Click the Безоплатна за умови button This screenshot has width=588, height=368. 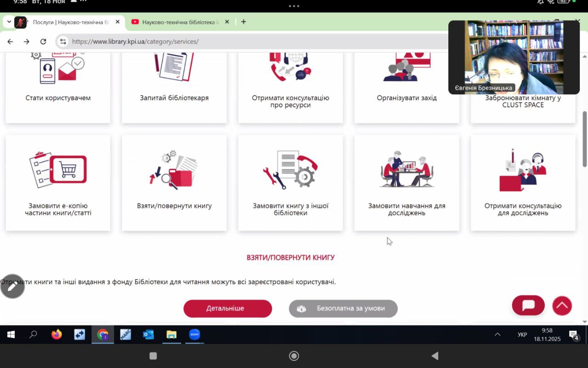[x=343, y=308]
